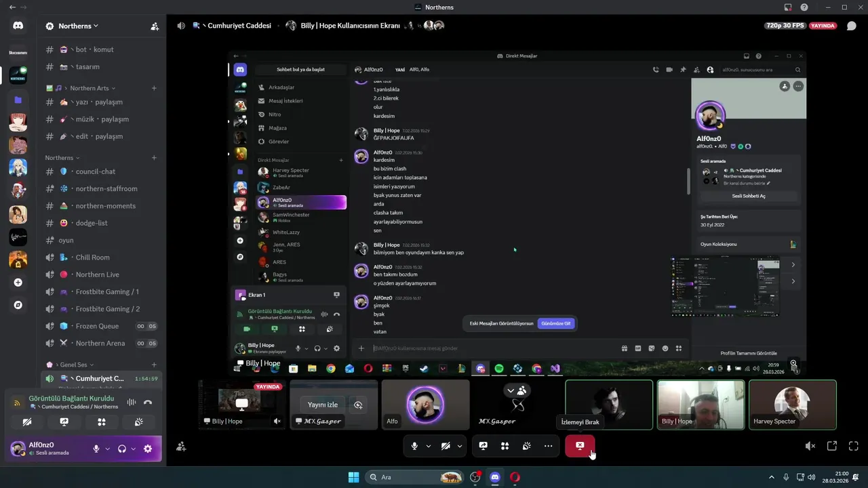Viewport: 868px width, 488px height.
Task: Select the Harvey Specter participant tile
Action: [793, 405]
